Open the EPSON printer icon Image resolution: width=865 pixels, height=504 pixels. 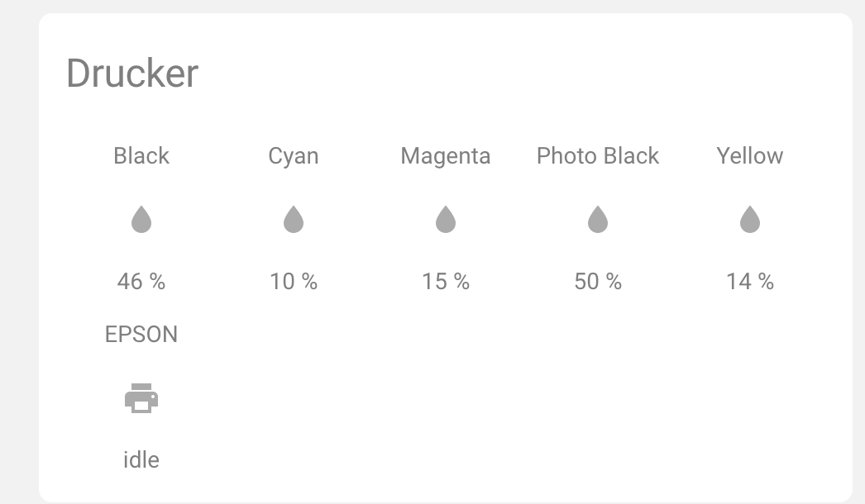(141, 399)
